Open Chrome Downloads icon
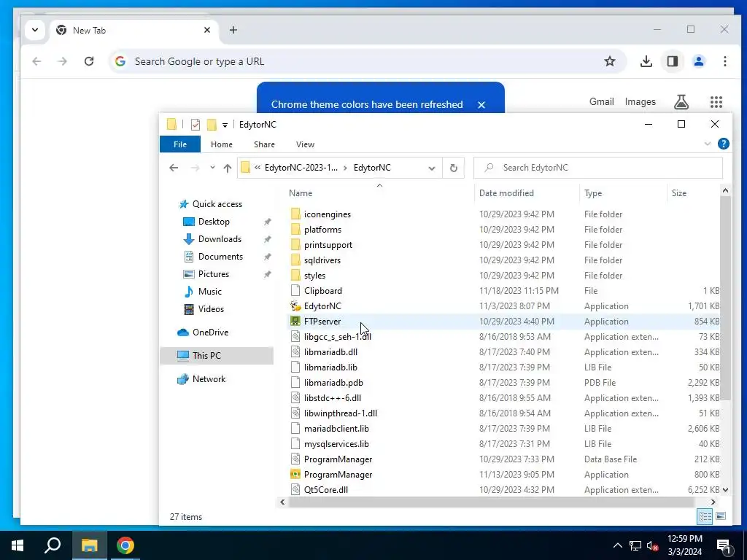 (x=646, y=61)
